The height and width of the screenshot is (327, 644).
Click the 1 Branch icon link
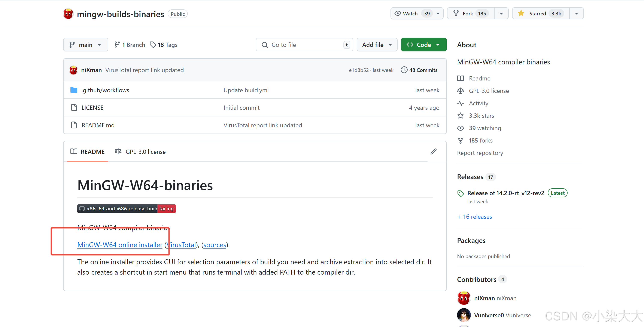[117, 45]
